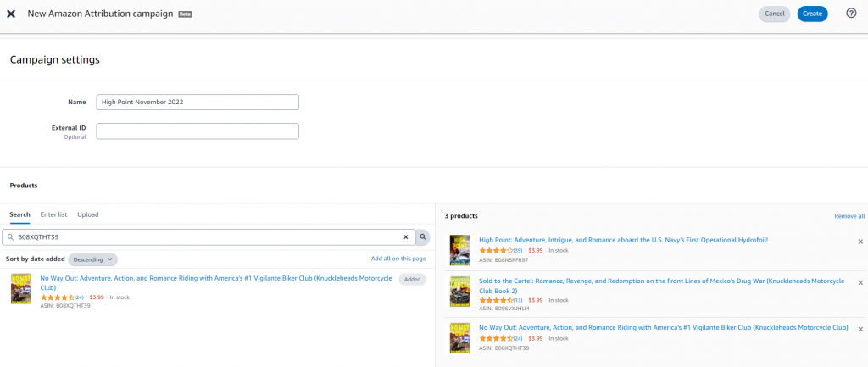Click the magnifier search button
Viewport: 868px width, 367px height.
click(x=423, y=237)
